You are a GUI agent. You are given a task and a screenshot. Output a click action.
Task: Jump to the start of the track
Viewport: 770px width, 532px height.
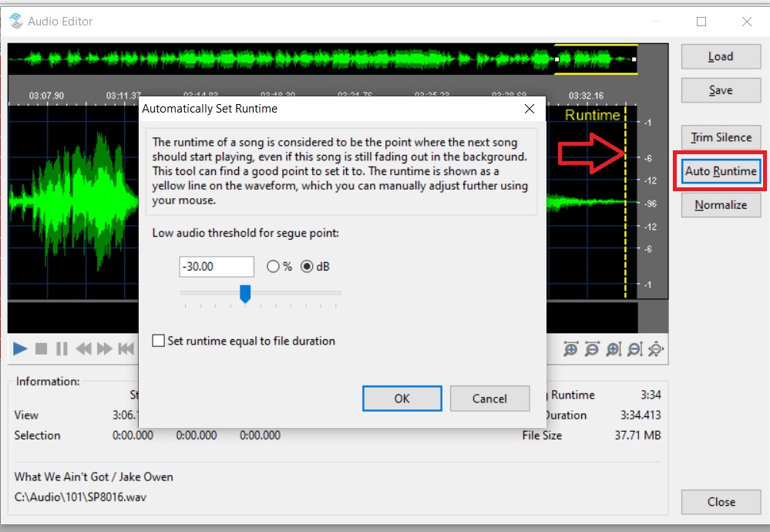[x=126, y=349]
